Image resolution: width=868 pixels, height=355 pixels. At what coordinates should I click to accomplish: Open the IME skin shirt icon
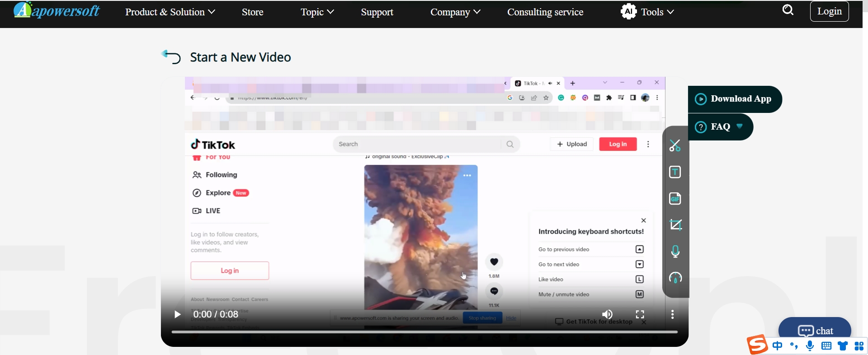[x=843, y=346]
